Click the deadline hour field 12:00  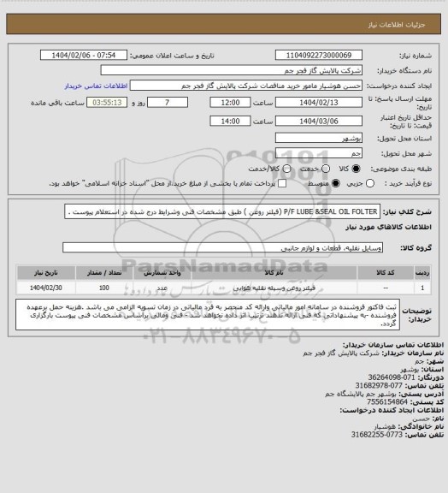pyautogui.click(x=230, y=103)
